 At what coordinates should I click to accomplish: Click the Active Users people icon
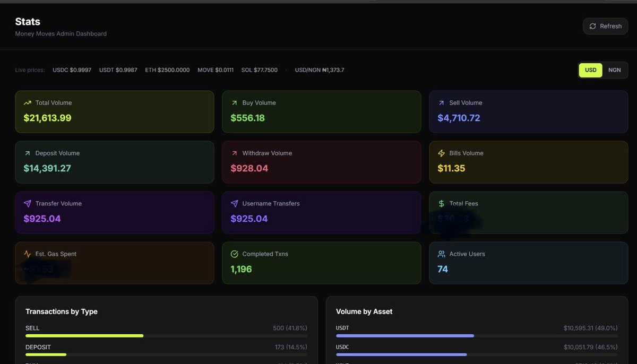pyautogui.click(x=441, y=254)
